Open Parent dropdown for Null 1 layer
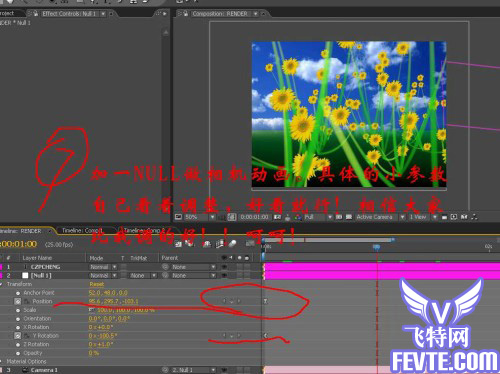The image size is (500, 374). click(x=193, y=276)
